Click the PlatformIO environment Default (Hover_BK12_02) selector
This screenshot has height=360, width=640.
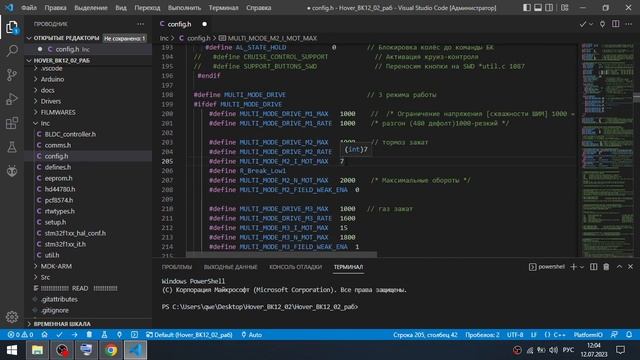click(189, 335)
